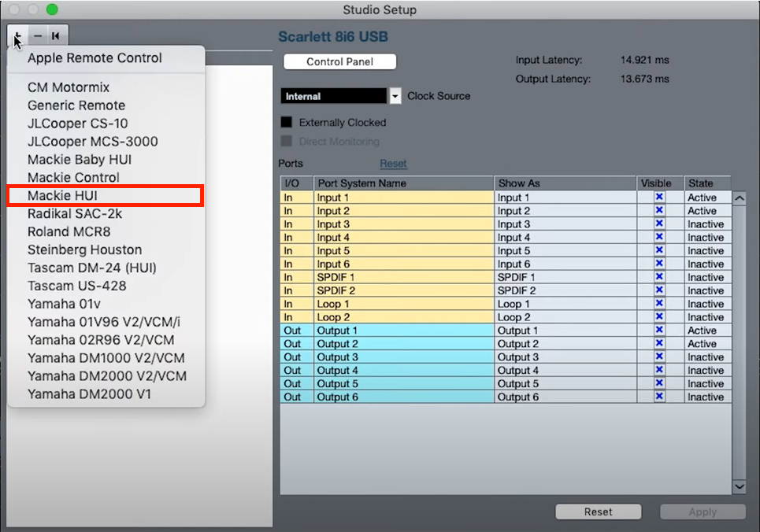Select Yamaha DM2000 V2/VCM
Image resolution: width=760 pixels, height=532 pixels.
click(106, 376)
